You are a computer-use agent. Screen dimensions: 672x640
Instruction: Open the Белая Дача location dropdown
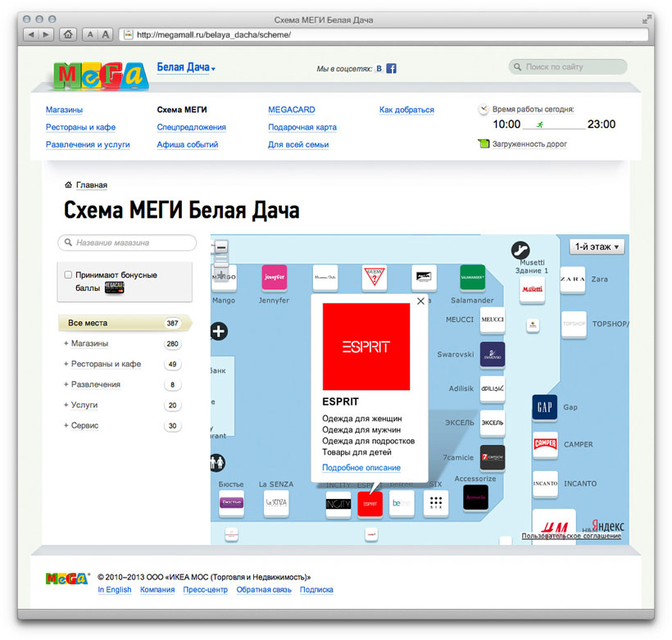[x=186, y=68]
